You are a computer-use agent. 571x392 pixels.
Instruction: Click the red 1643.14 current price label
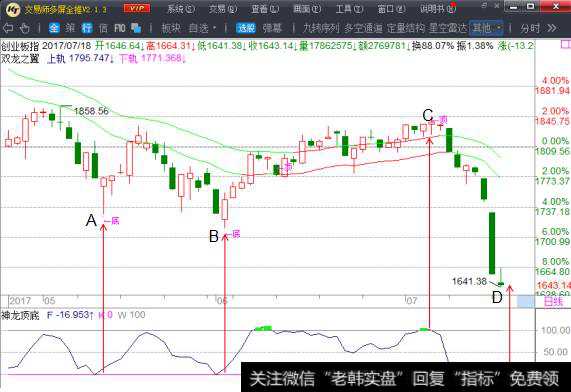click(x=554, y=285)
